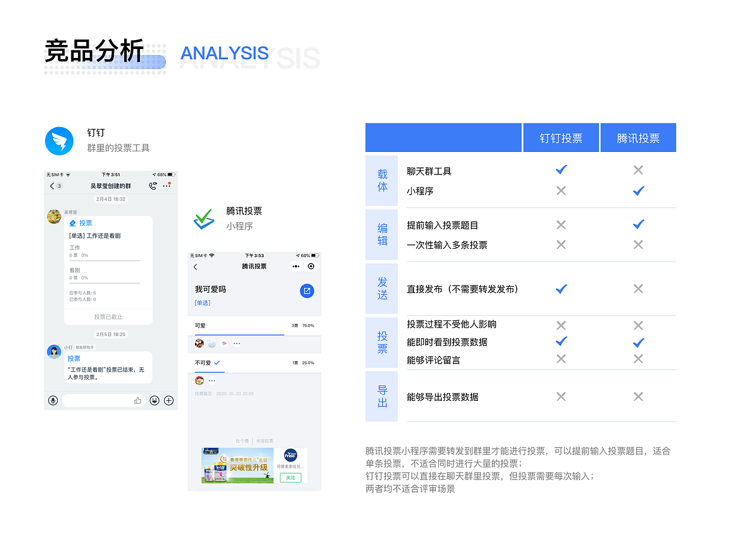The height and width of the screenshot is (535, 756).
Task: Show more voters under 可爱 option
Action: click(237, 343)
